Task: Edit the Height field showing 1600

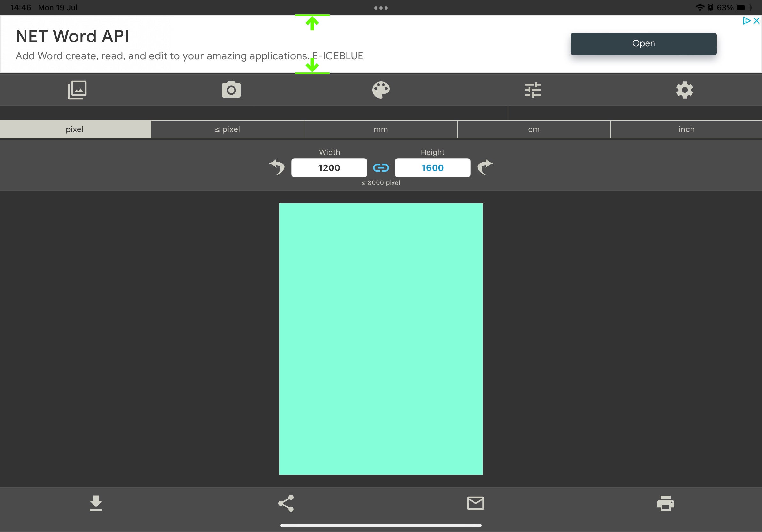Action: coord(432,168)
